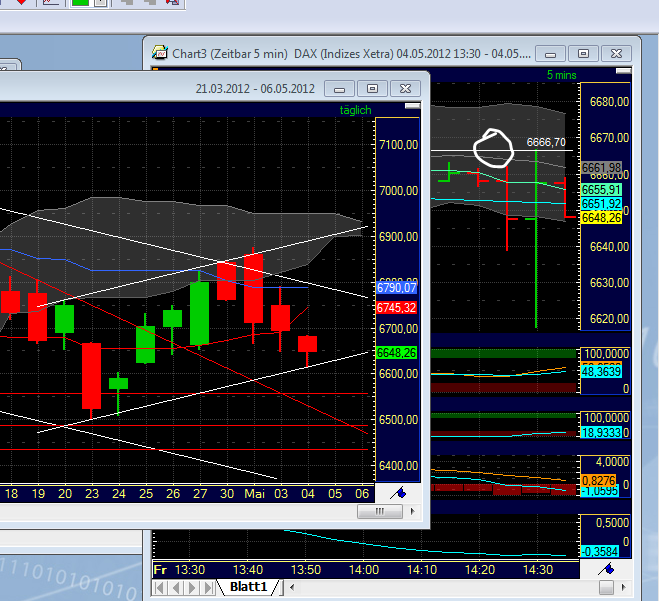659x601 pixels.
Task: Minimize the Chart3 window
Action: point(551,54)
